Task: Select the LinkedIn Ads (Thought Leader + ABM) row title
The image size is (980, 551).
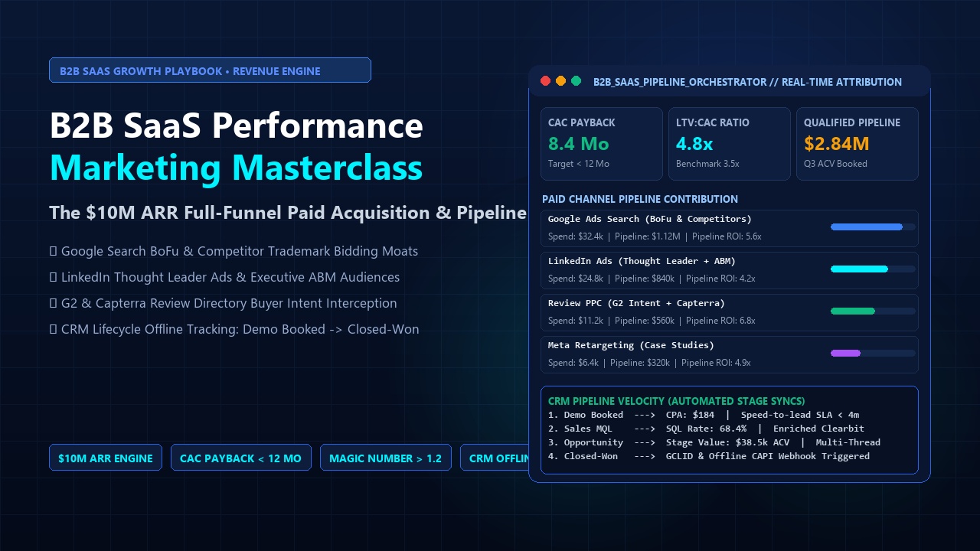Action: [x=642, y=261]
